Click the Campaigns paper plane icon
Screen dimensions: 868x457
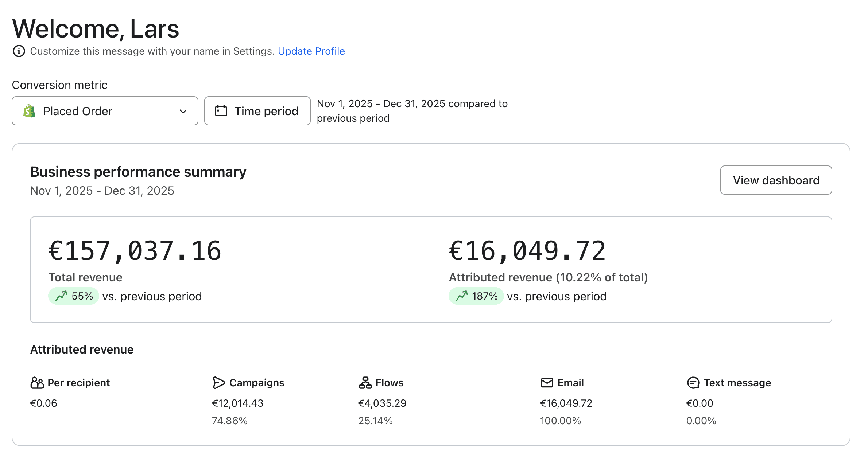tap(218, 383)
